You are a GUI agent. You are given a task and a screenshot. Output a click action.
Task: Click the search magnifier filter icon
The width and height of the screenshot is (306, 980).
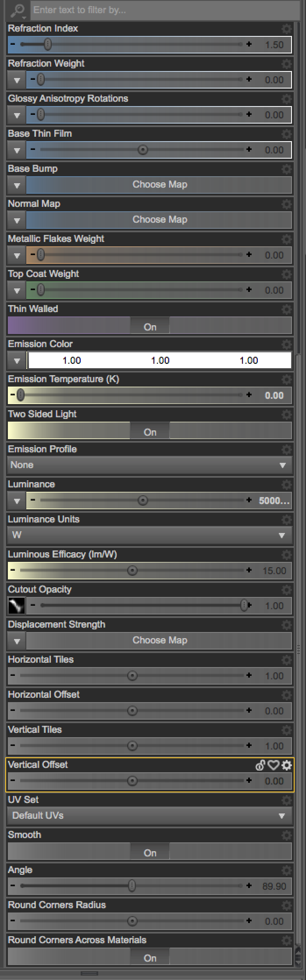[x=18, y=10]
